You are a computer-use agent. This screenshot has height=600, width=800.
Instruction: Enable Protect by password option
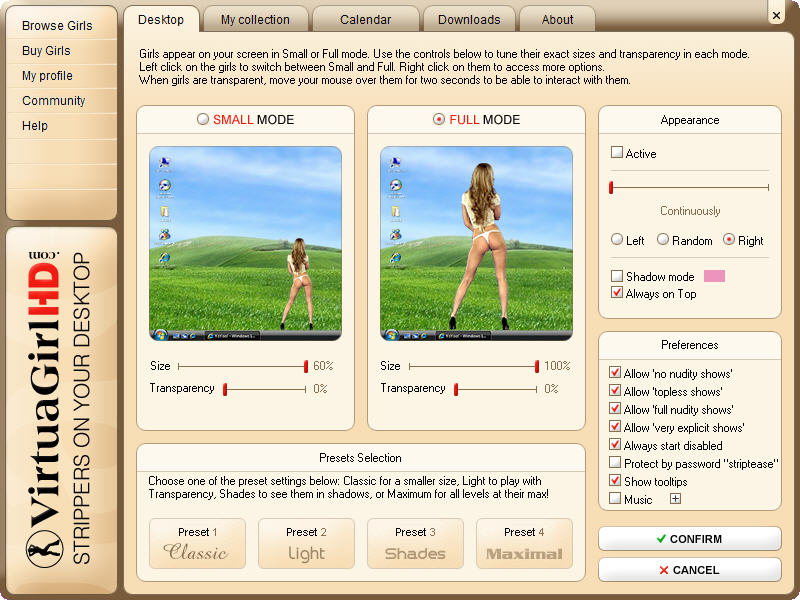[616, 463]
